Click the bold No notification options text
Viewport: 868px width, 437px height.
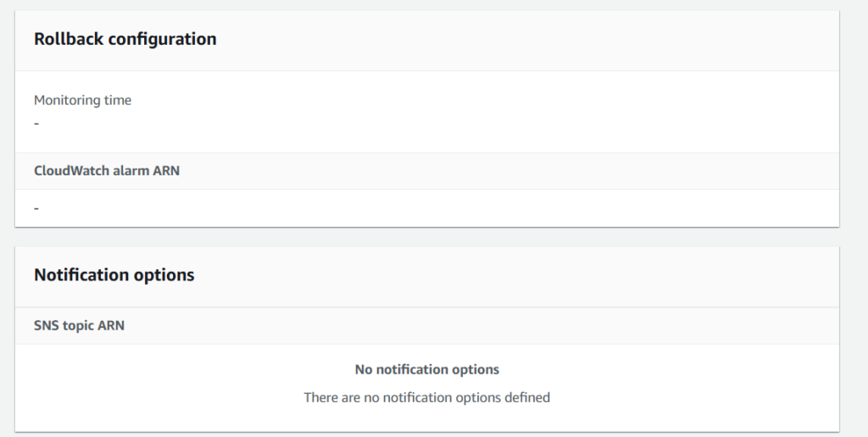pos(426,369)
